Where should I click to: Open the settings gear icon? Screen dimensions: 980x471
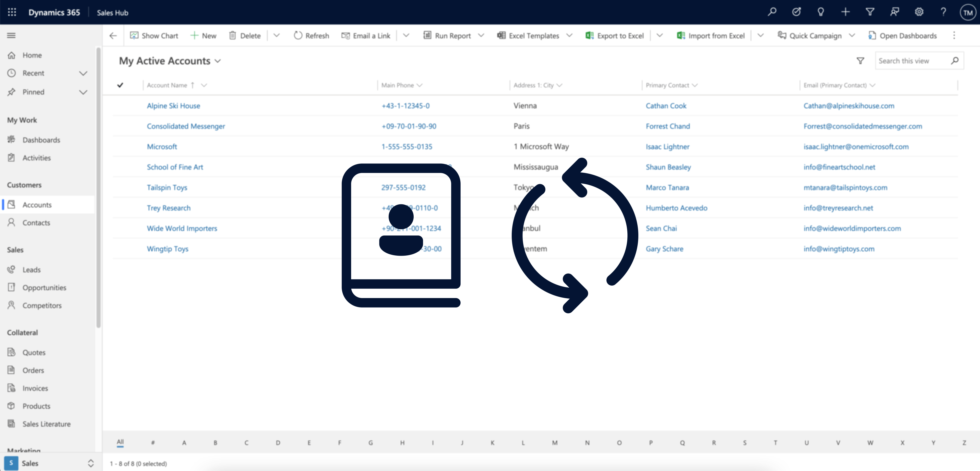[x=919, y=12]
